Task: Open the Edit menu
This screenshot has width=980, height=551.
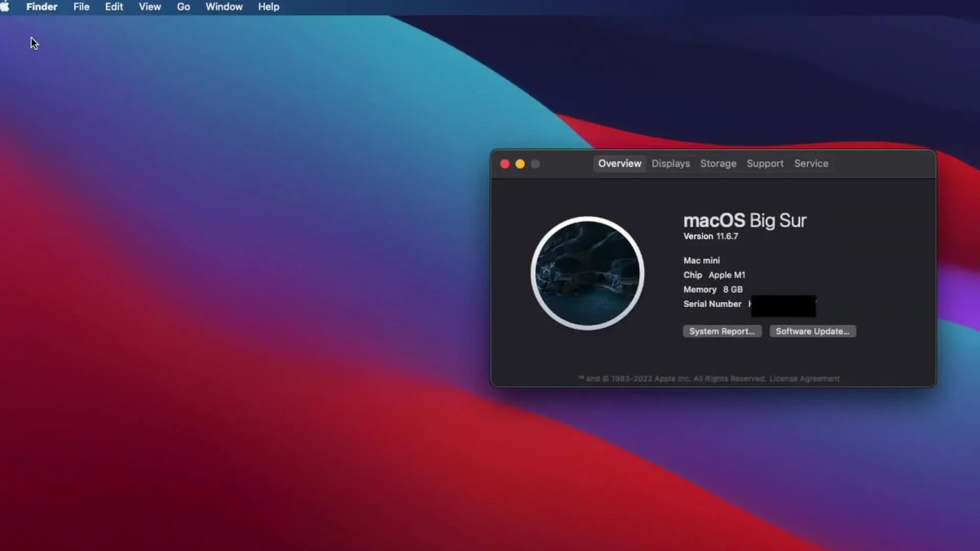Action: (x=113, y=7)
